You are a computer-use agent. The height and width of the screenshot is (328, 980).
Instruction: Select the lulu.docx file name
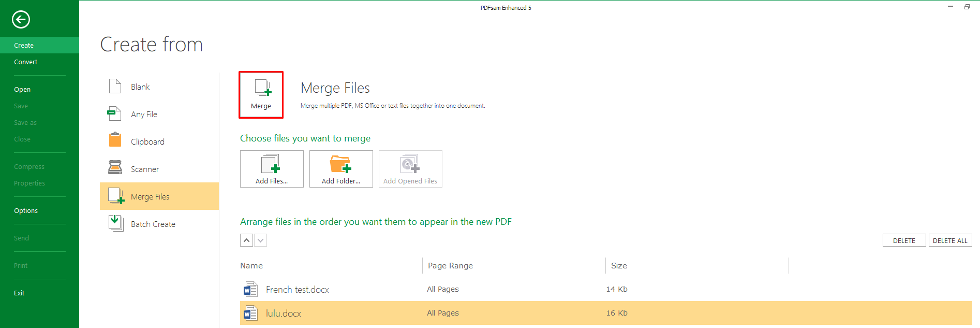[x=284, y=313]
